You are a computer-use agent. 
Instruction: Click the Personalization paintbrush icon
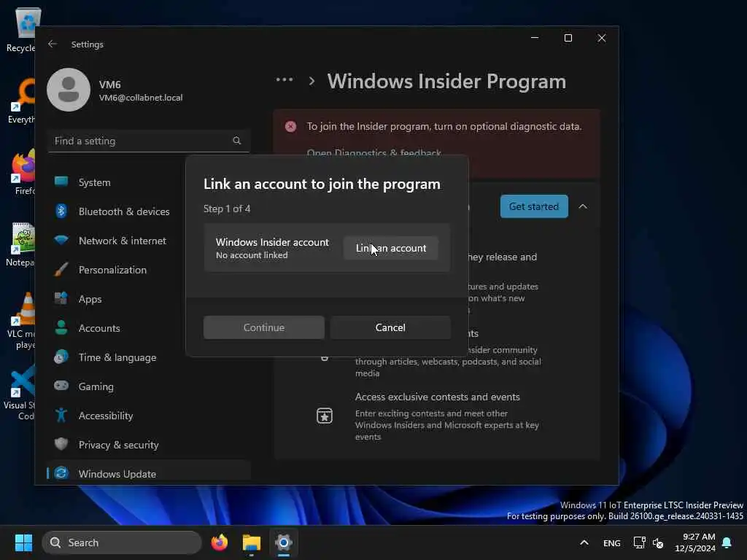pyautogui.click(x=61, y=269)
